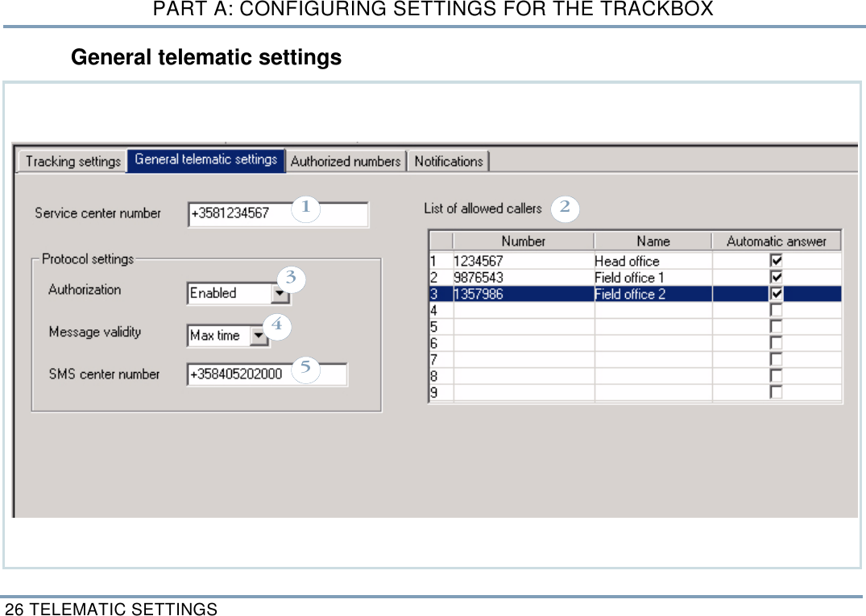The image size is (866, 616).
Task: Switch to the Notifications tab
Action: pos(448,161)
